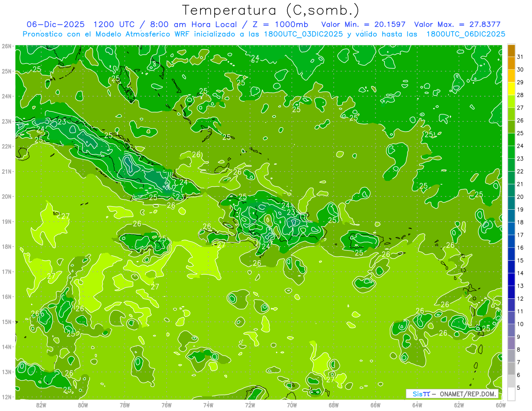Image resolution: width=532 pixels, height=411 pixels.
Task: Click the '16N' latitude axis label
Action: coord(7,297)
